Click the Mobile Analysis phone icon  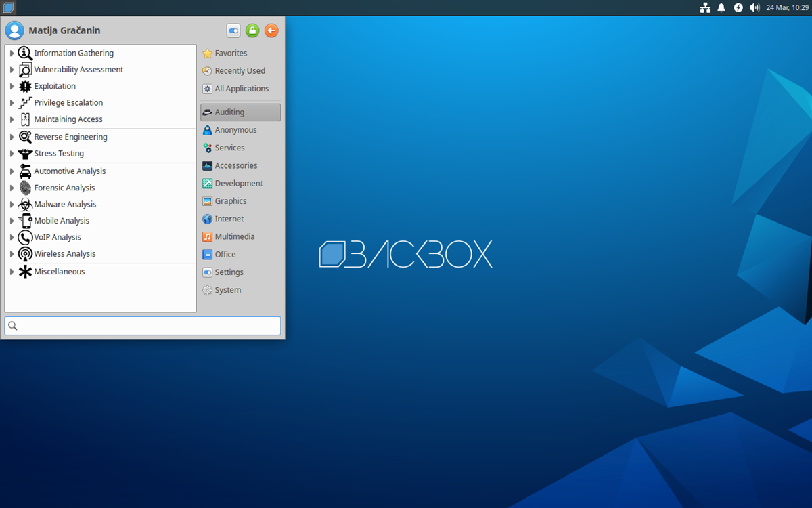click(x=25, y=220)
